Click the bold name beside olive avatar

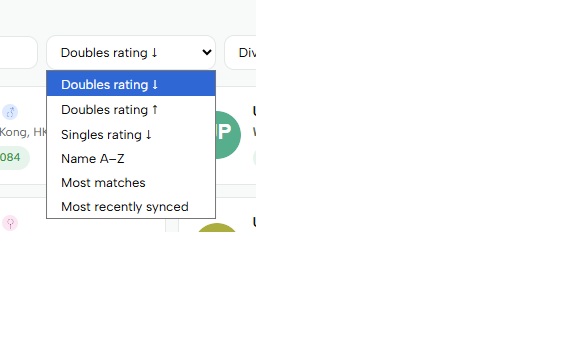coord(254,222)
